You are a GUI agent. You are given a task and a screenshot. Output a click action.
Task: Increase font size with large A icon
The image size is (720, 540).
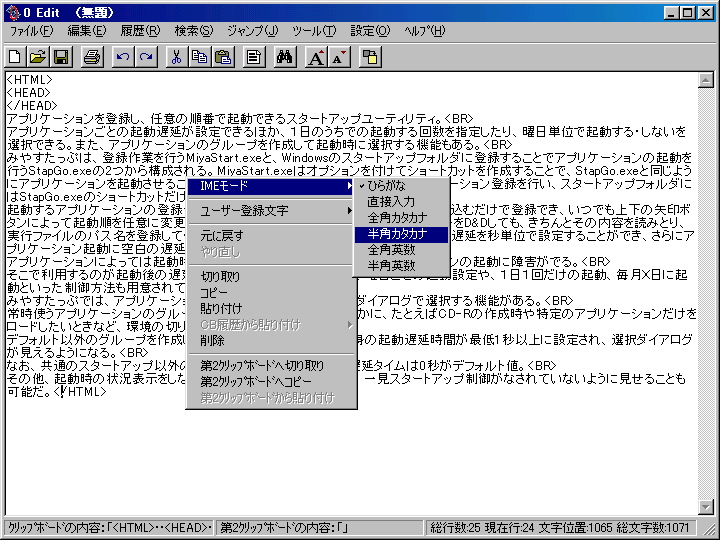[x=316, y=57]
